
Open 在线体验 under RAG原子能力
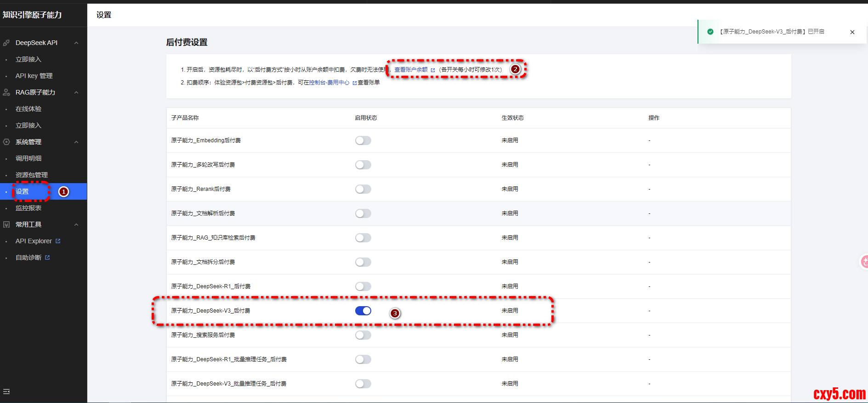click(x=28, y=109)
